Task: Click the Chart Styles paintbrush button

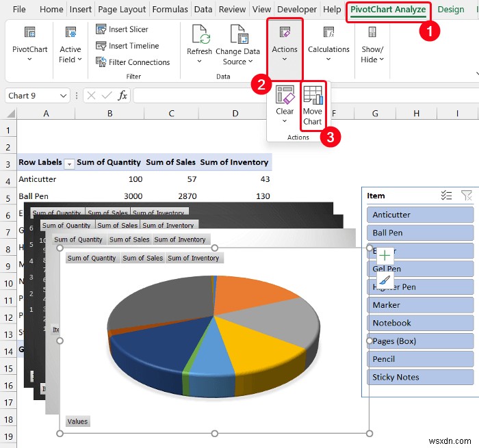Action: click(385, 279)
